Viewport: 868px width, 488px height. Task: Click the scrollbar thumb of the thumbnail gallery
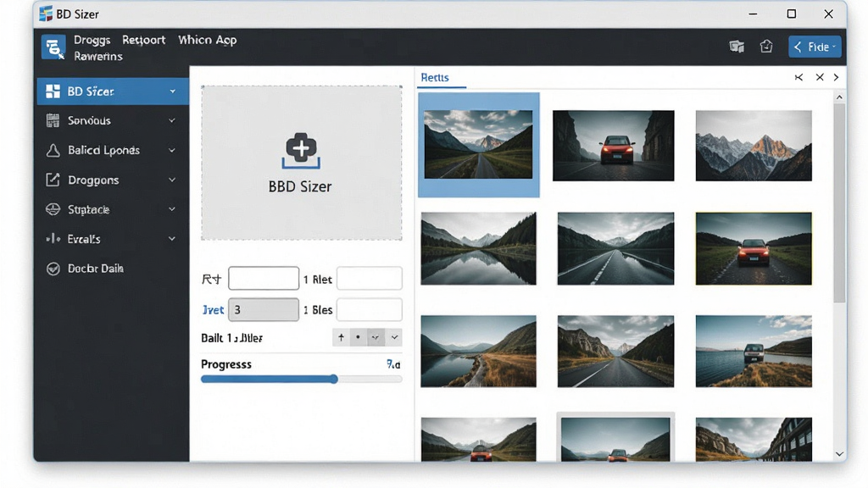(x=839, y=203)
